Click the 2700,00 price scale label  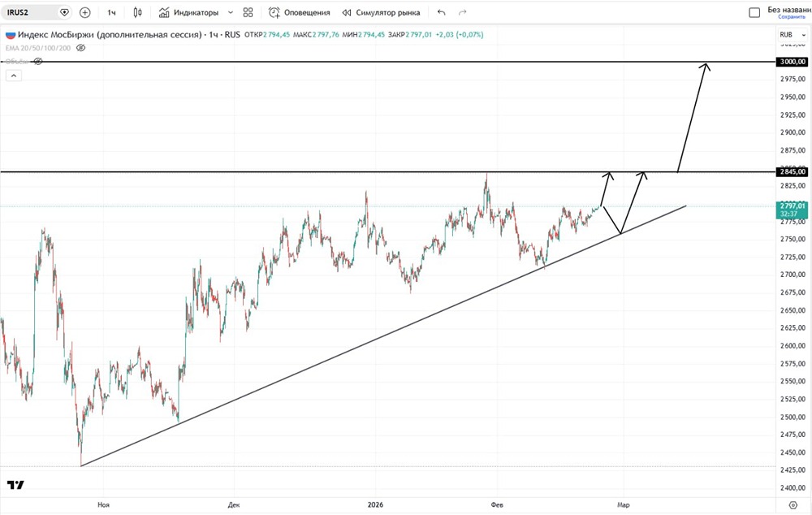tap(793, 274)
